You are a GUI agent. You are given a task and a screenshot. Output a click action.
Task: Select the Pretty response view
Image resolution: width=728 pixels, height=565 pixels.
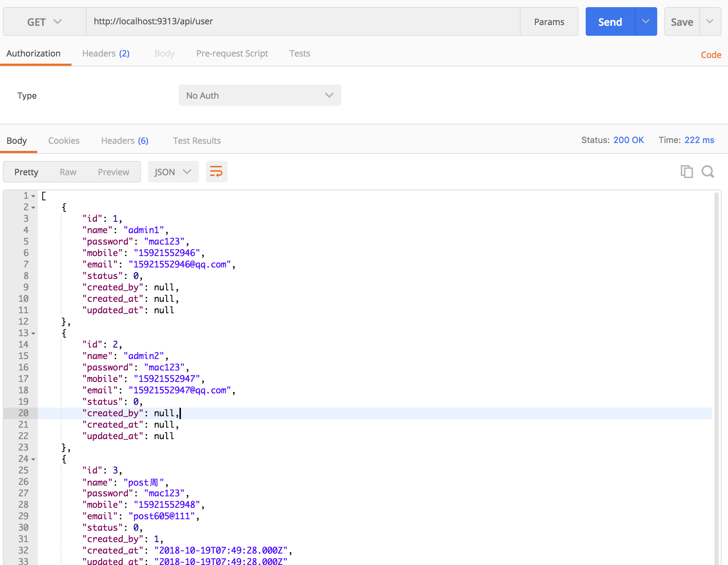pos(26,172)
